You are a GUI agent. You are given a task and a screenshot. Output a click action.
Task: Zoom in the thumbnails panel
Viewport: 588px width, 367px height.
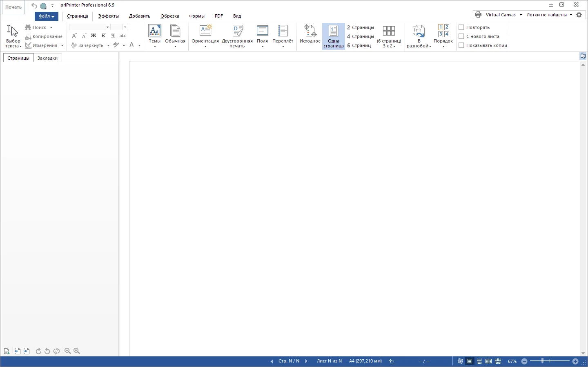point(77,351)
